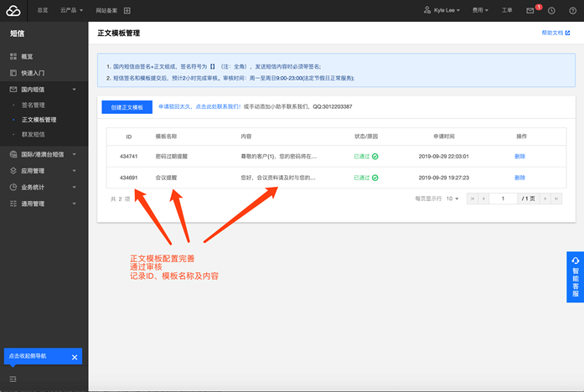Open the help question mark icon
Image resolution: width=584 pixels, height=392 pixels.
[573, 11]
